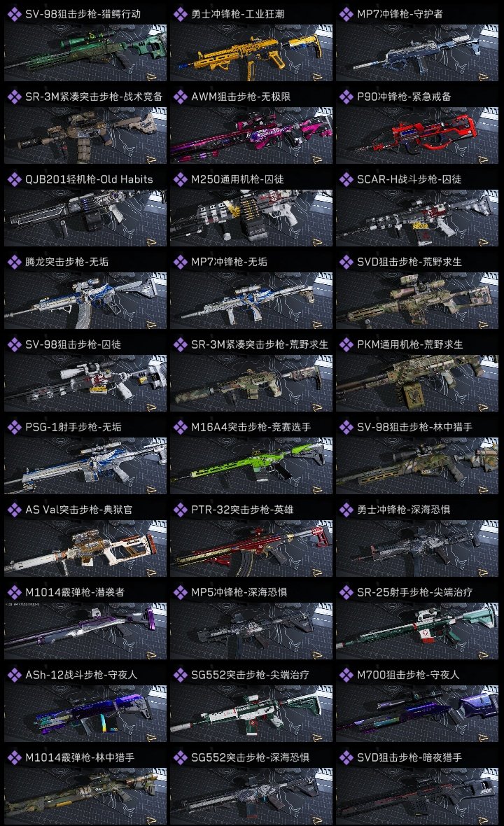Viewport: 504px width, 826px height.
Task: Click yellow arrow icon on PTR-32突击步枪-英雄 card
Action: coord(317,573)
